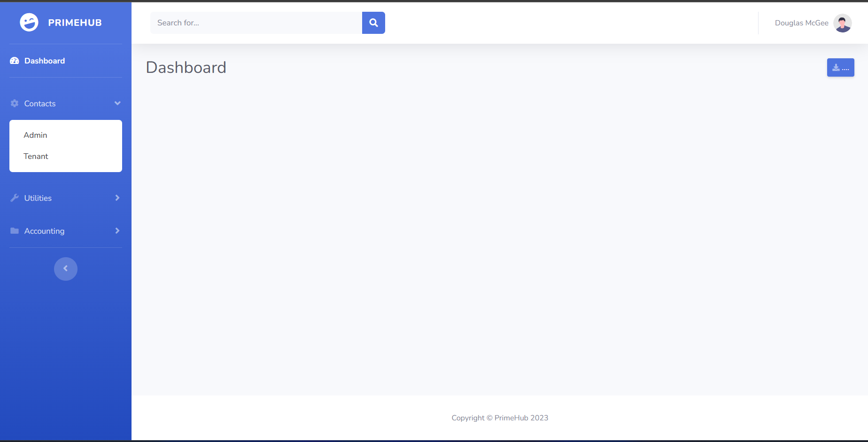The height and width of the screenshot is (442, 868).
Task: Click the Dashboard speedometer icon in sidebar
Action: click(x=15, y=61)
